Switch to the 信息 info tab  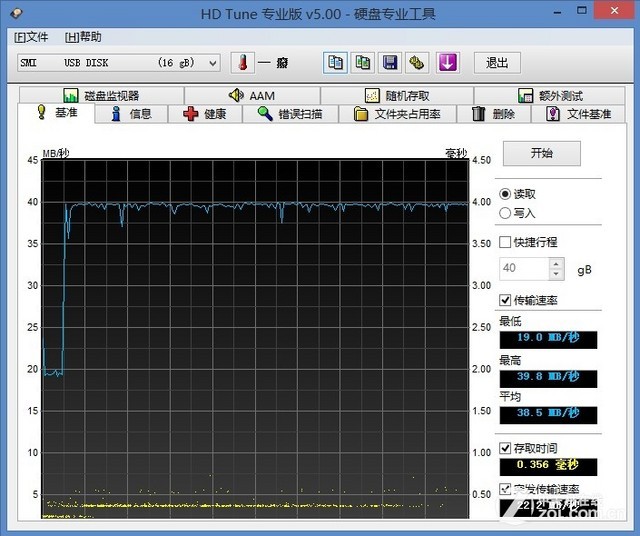[131, 114]
